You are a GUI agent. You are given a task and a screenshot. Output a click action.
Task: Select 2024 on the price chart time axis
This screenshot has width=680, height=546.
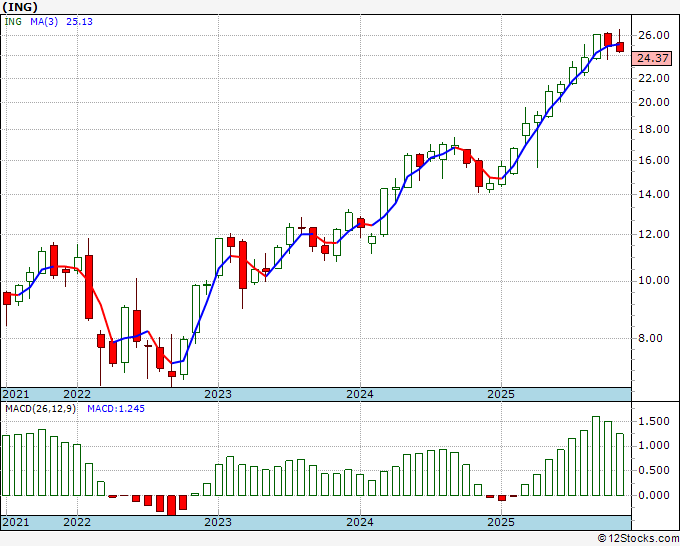[x=360, y=394]
